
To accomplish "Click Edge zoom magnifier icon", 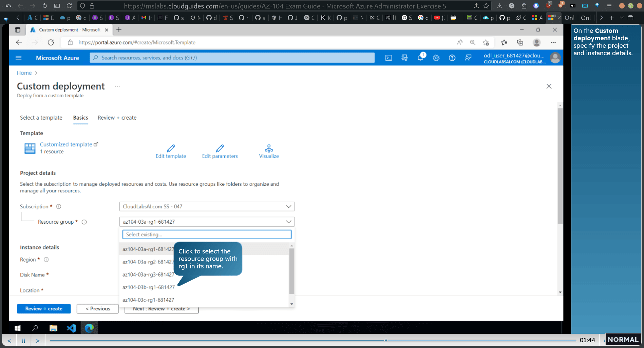I will pyautogui.click(x=473, y=42).
